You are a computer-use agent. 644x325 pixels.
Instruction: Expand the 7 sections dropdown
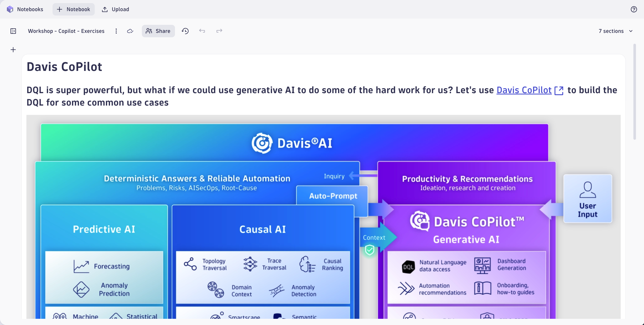pyautogui.click(x=616, y=31)
